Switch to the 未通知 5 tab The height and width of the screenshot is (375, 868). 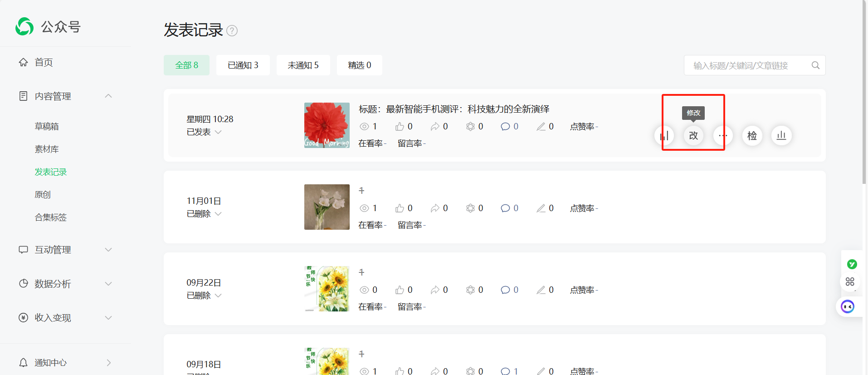tap(303, 65)
